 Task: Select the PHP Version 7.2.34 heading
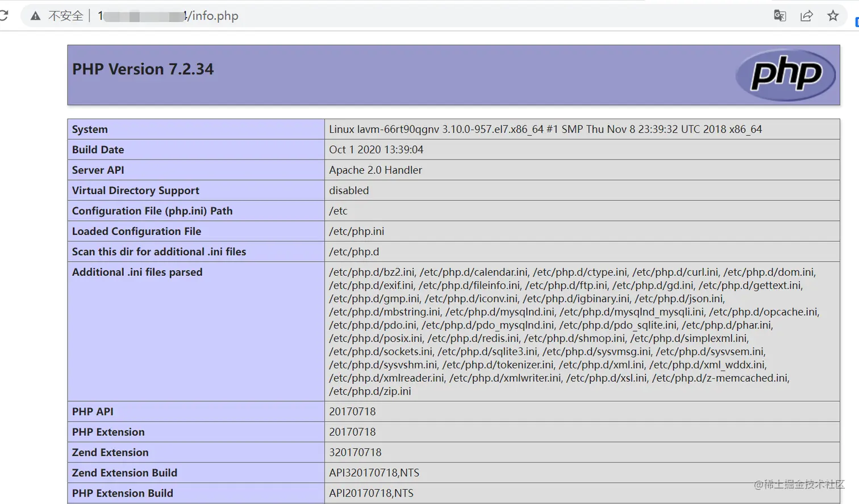click(143, 69)
